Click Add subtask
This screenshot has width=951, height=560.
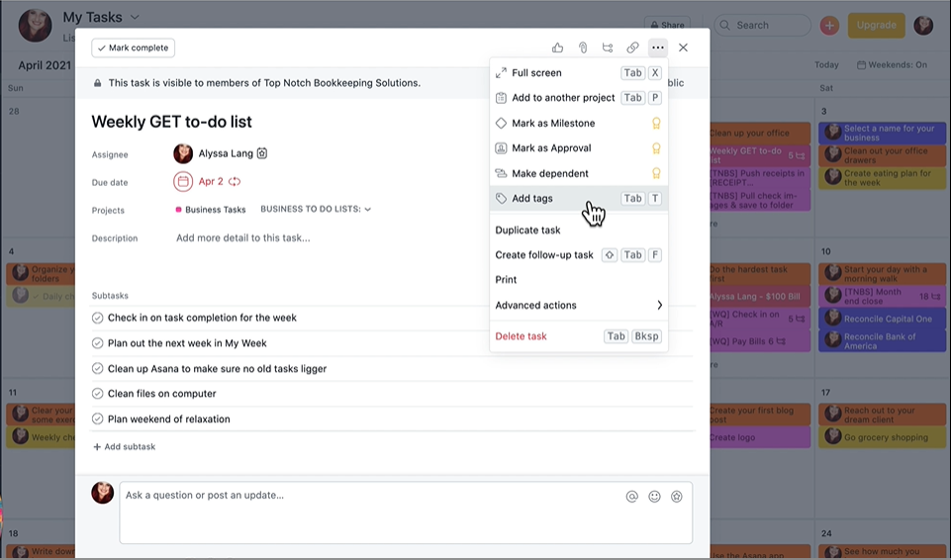click(x=125, y=446)
